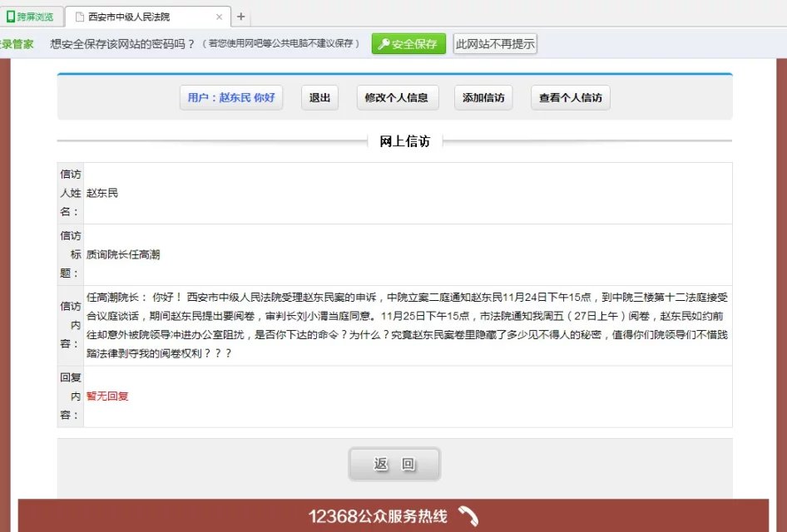
Task: Switch to the 跨屏浏览 tab
Action: click(x=34, y=17)
